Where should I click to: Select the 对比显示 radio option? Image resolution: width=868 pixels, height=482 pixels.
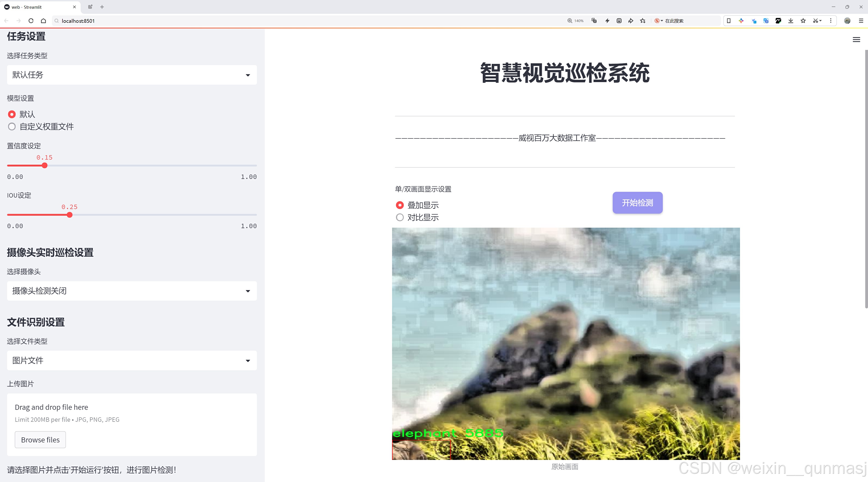(400, 217)
